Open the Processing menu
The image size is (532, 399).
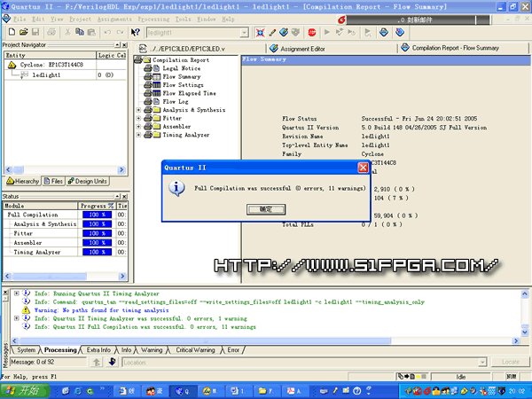(x=153, y=20)
